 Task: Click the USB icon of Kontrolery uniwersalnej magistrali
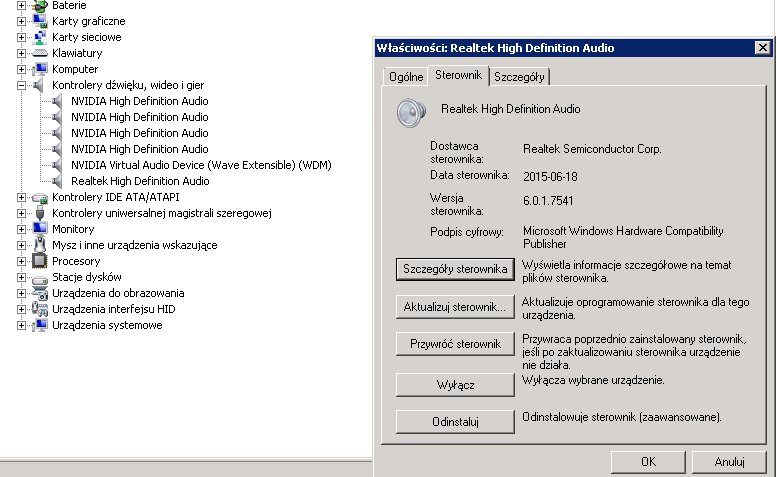40,213
